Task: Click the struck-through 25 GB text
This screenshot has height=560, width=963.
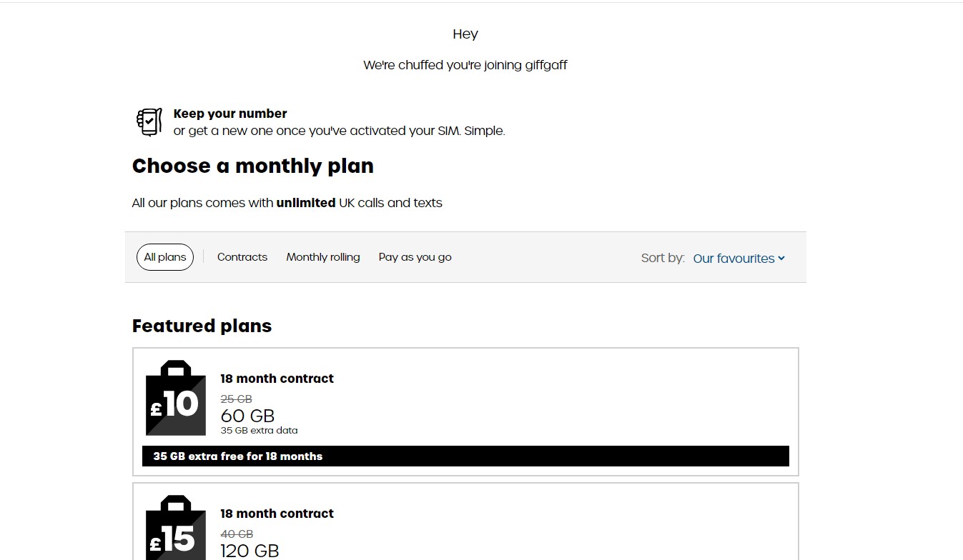Action: coord(236,399)
